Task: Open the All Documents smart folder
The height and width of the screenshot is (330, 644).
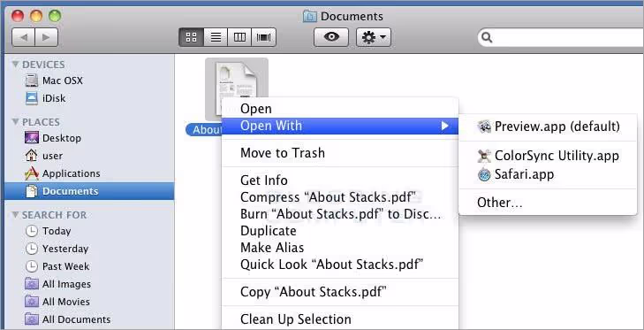Action: (x=89, y=319)
